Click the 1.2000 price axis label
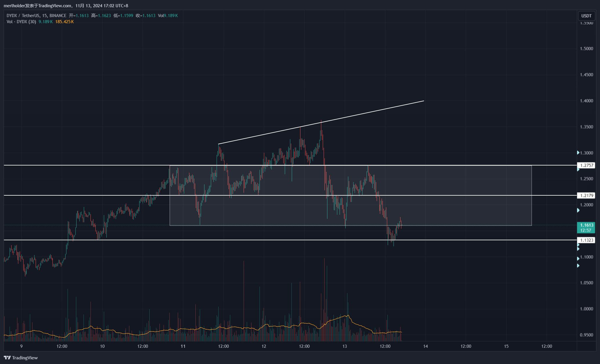Image resolution: width=600 pixels, height=364 pixels. coord(586,205)
